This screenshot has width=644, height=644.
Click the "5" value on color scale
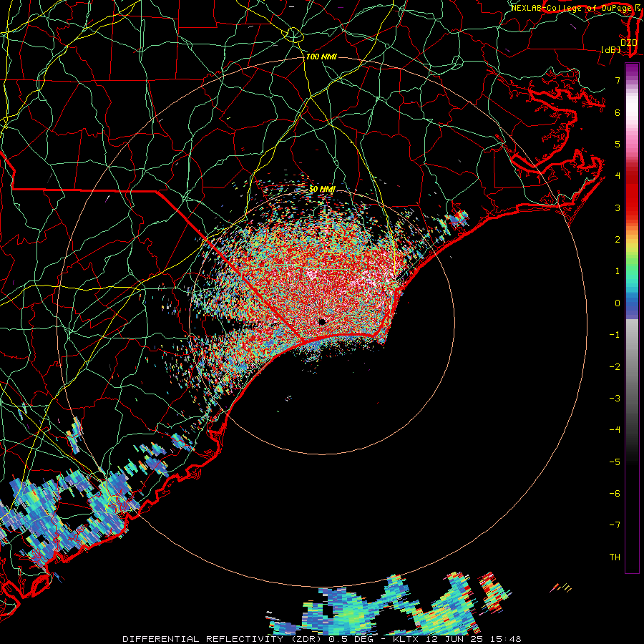click(618, 144)
